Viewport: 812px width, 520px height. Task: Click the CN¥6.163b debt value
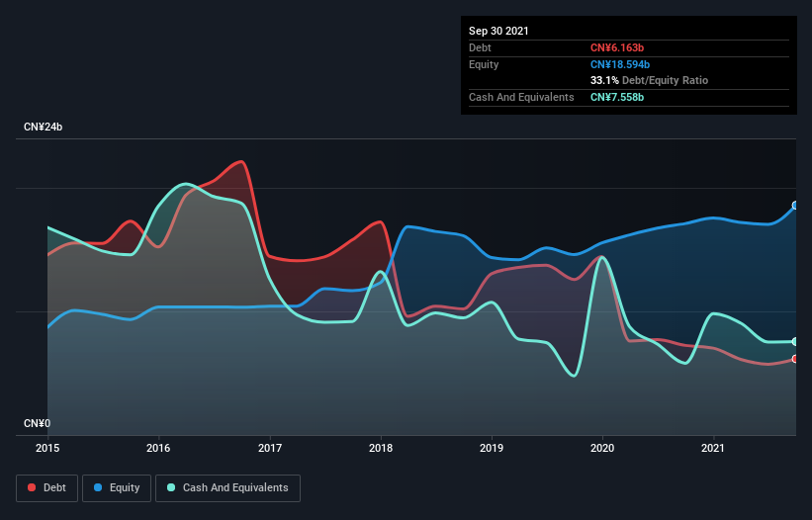[617, 47]
